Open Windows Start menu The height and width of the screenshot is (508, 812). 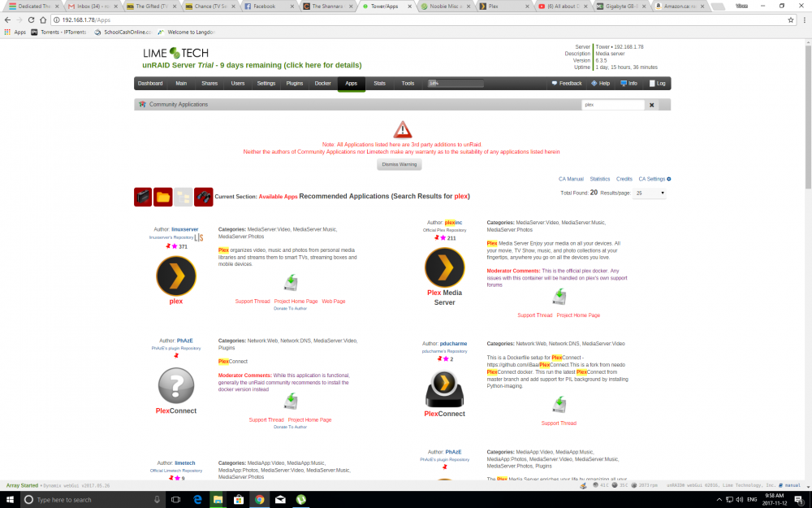pyautogui.click(x=10, y=500)
